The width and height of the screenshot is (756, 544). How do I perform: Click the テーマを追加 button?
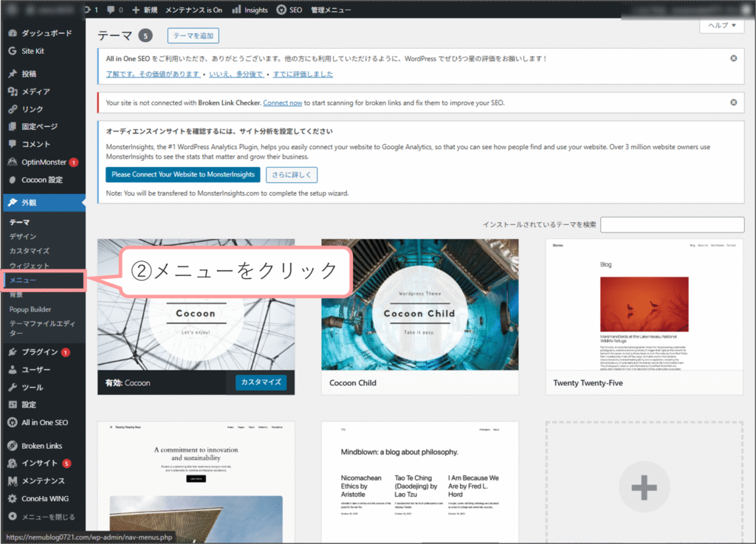coord(193,36)
